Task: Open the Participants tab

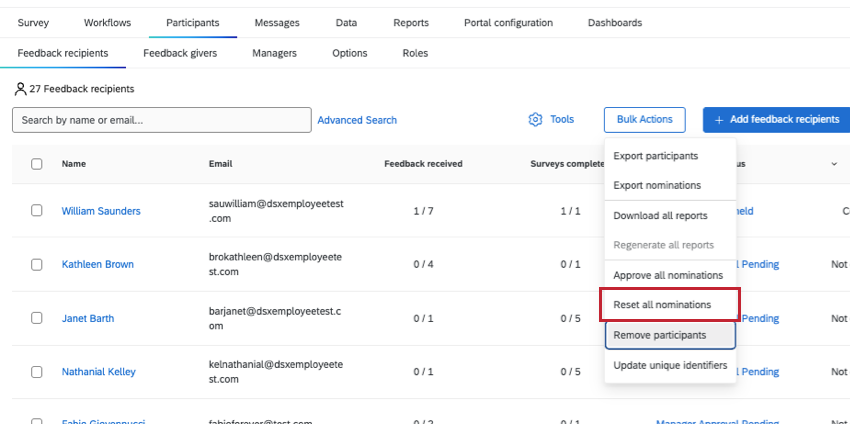Action: [x=192, y=23]
